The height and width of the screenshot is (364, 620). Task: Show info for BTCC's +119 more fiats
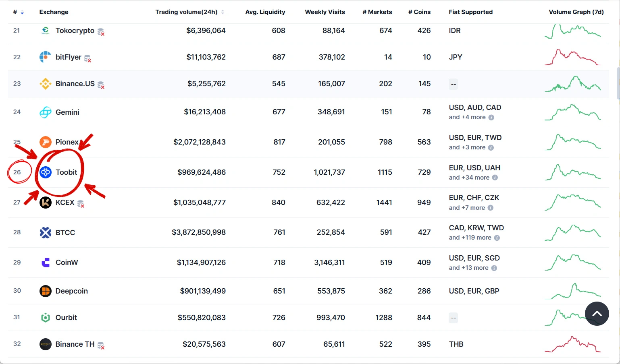tap(497, 238)
